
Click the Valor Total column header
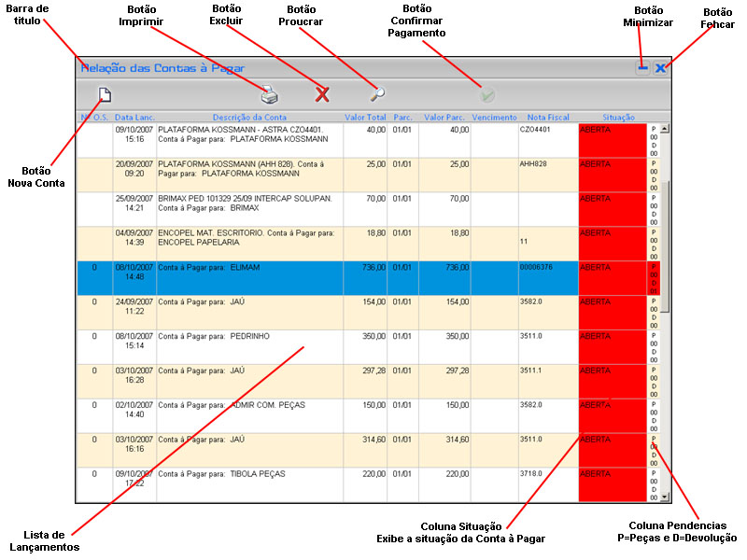point(365,118)
